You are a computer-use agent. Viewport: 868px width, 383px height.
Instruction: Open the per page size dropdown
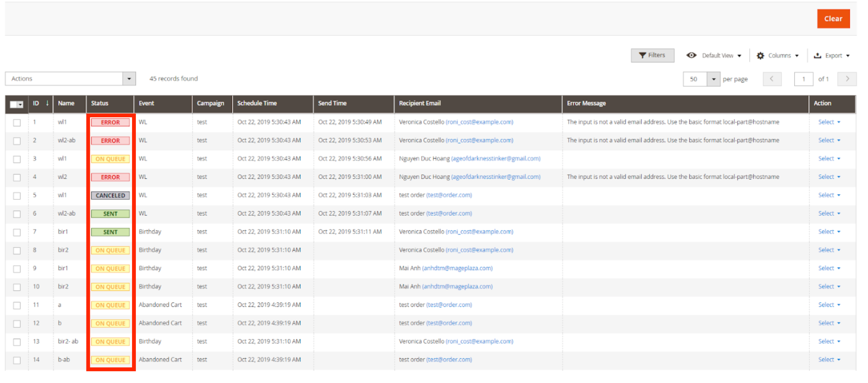(713, 79)
